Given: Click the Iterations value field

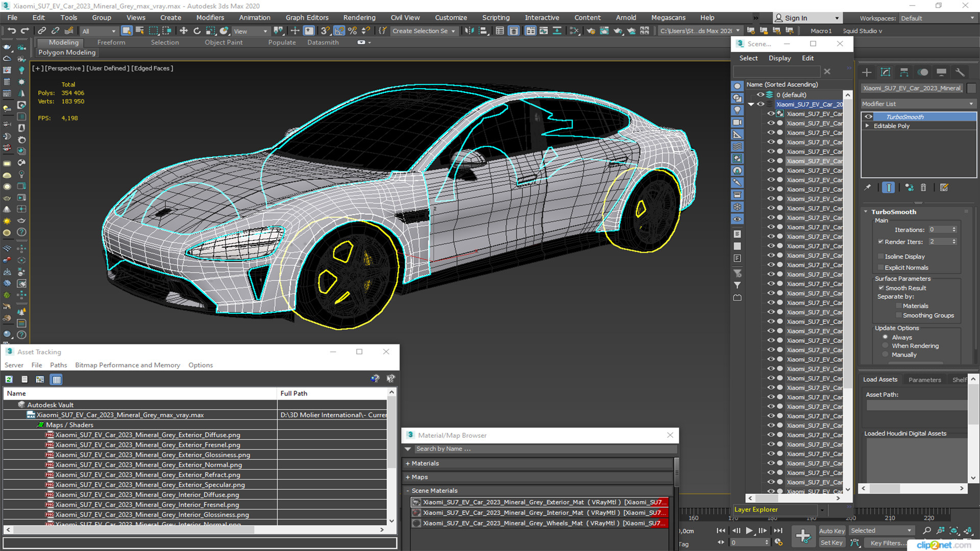Looking at the screenshot, I should pyautogui.click(x=939, y=230).
